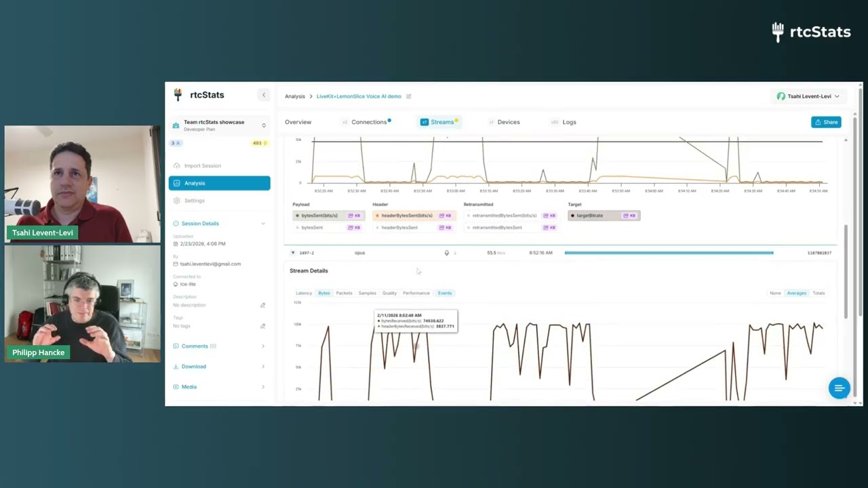Collapse the 2497-2 stream row
This screenshot has height=488, width=868.
[x=293, y=253]
